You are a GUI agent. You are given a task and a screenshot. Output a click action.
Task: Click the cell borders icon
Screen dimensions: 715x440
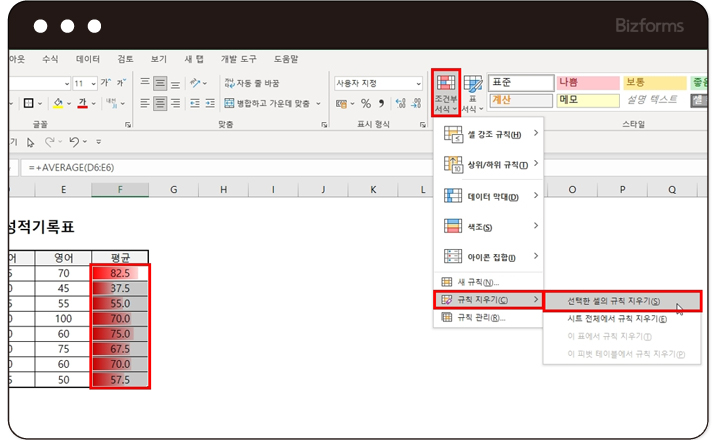28,104
